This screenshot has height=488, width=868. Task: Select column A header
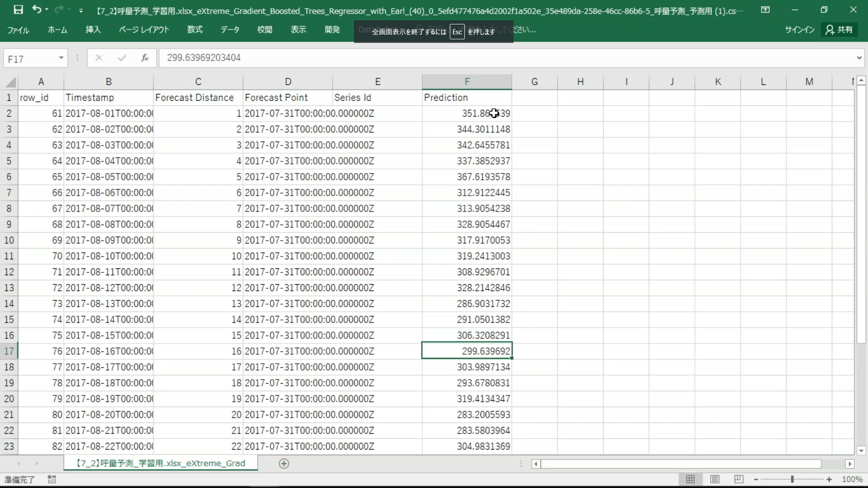pyautogui.click(x=41, y=82)
